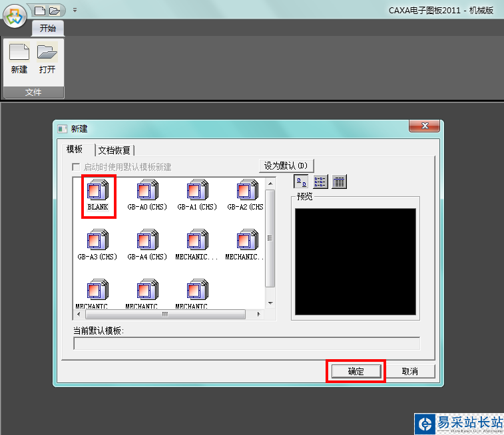Select the GB-A1 (CHS) template

[197, 195]
